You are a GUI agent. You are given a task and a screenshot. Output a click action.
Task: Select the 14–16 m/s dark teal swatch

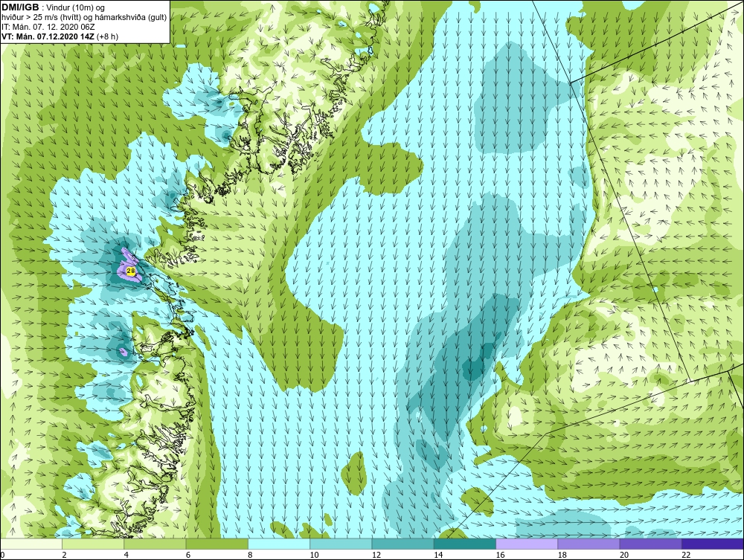464,544
